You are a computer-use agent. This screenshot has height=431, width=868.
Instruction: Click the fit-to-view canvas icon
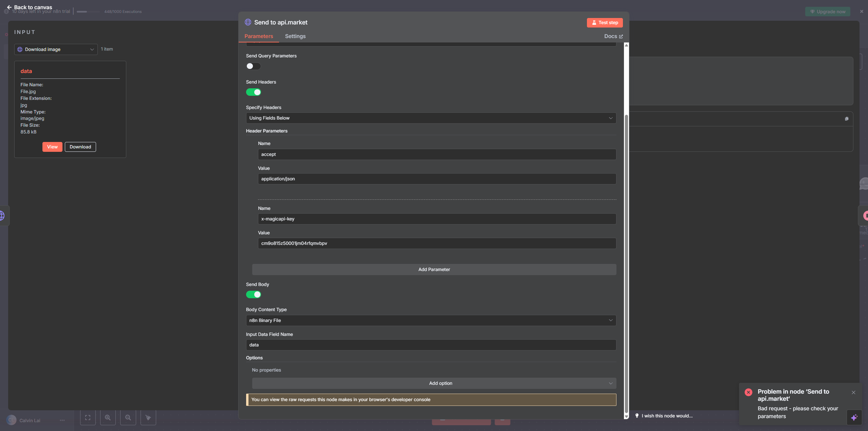(88, 417)
